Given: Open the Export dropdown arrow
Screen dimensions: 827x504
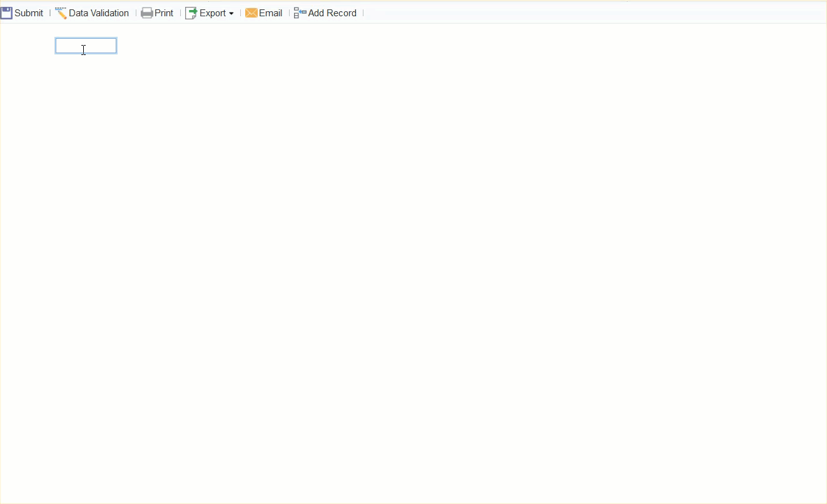Looking at the screenshot, I should pos(231,13).
